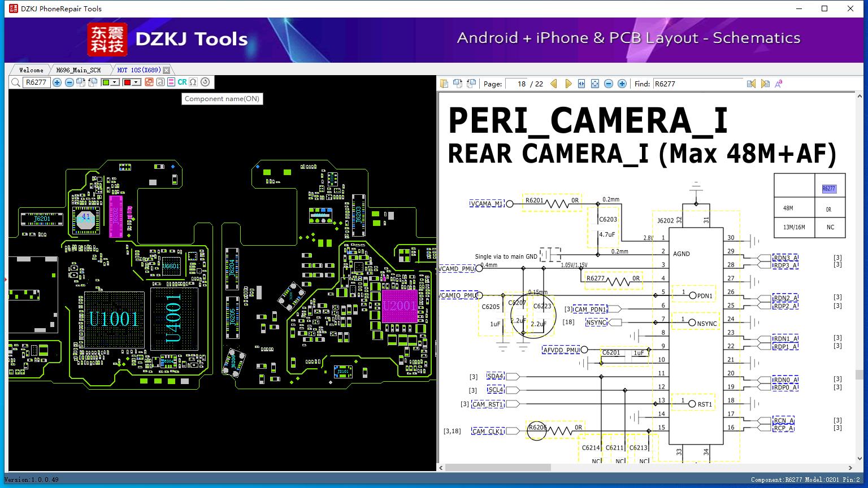Viewport: 868px width, 488px height.
Task: Pick the green color swatch
Action: tap(106, 82)
